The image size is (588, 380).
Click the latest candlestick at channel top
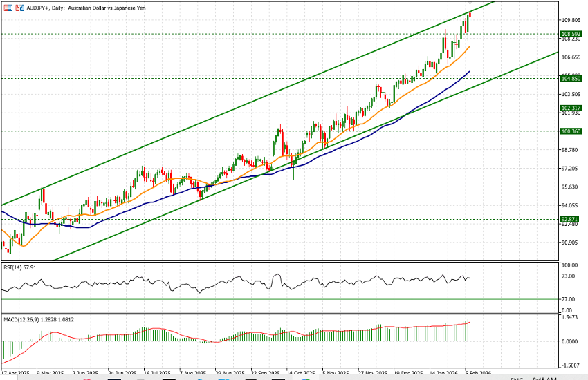point(470,16)
